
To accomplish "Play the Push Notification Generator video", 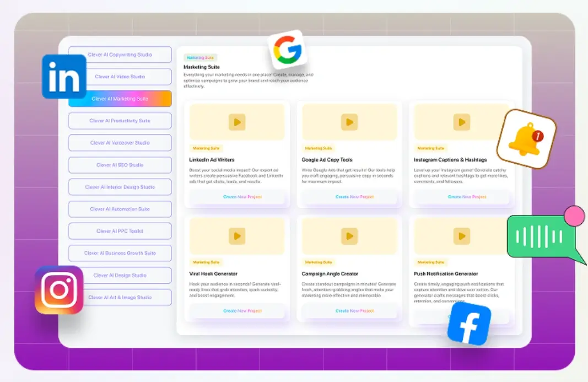I will [462, 236].
